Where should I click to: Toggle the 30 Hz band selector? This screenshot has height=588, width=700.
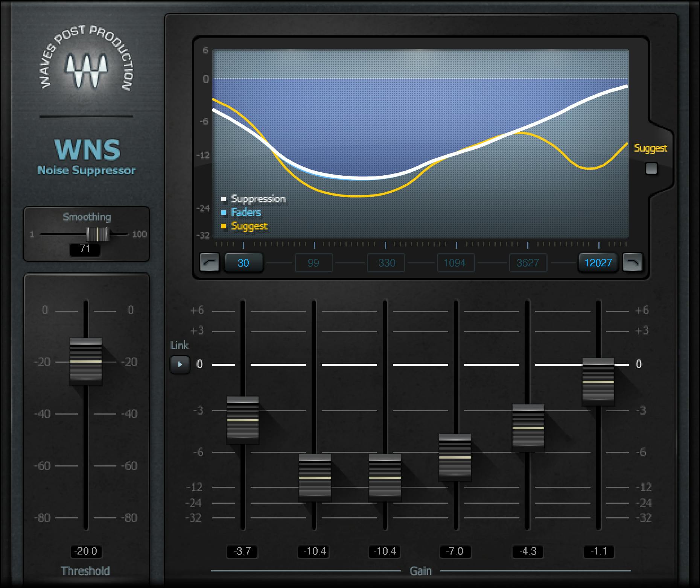click(x=243, y=263)
